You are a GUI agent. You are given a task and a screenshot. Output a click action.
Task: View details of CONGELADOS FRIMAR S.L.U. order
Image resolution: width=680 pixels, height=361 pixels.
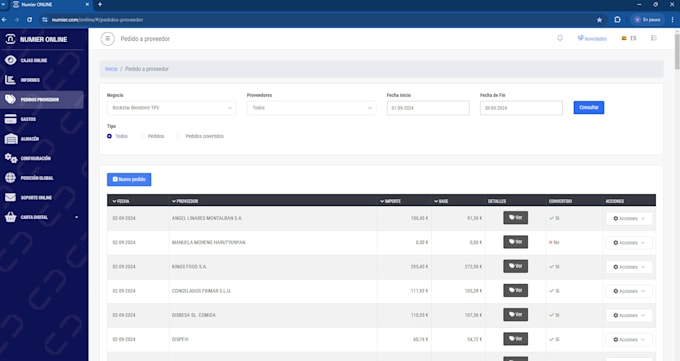coord(516,291)
